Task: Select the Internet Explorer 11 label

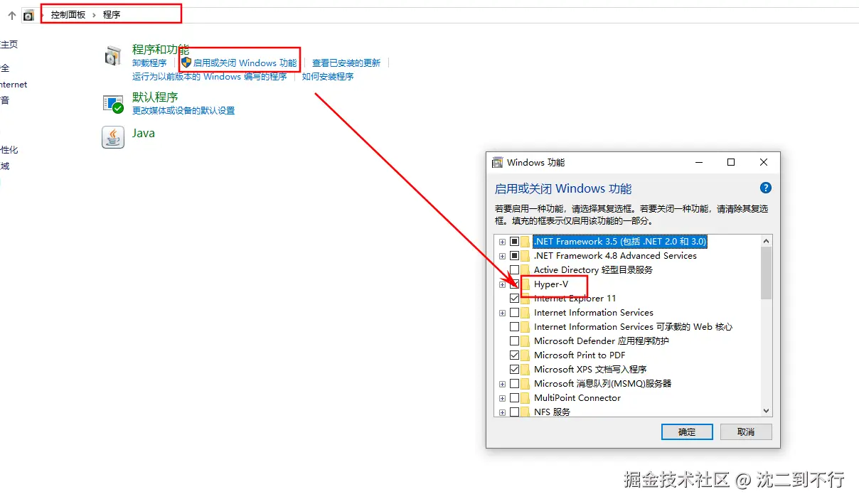Action: (575, 299)
